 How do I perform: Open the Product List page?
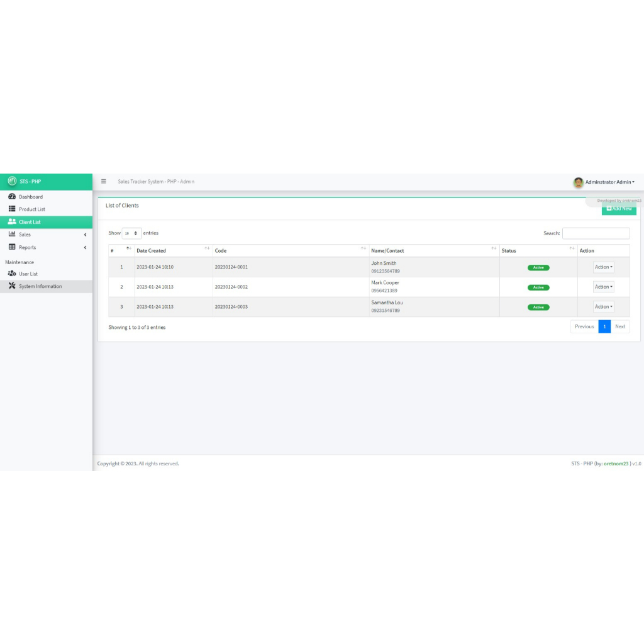46,209
